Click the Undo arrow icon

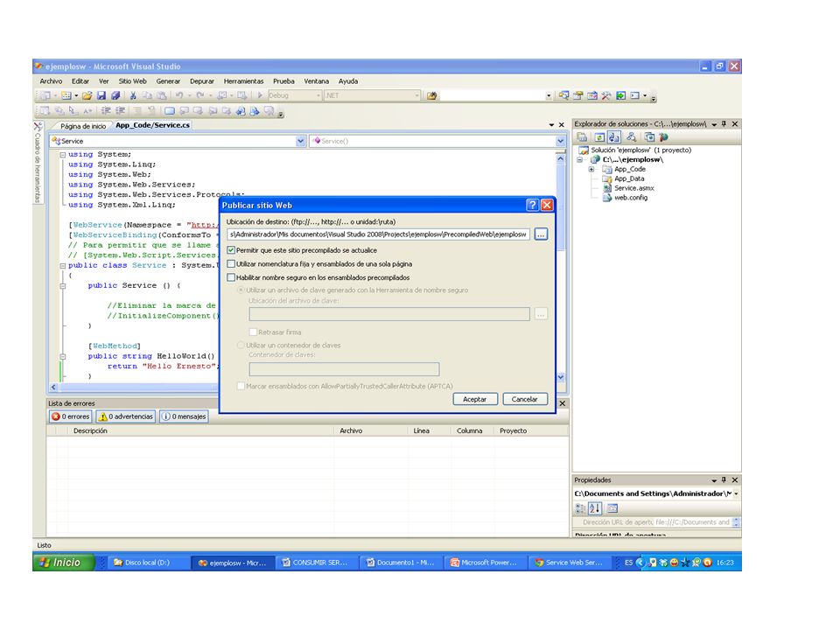178,95
